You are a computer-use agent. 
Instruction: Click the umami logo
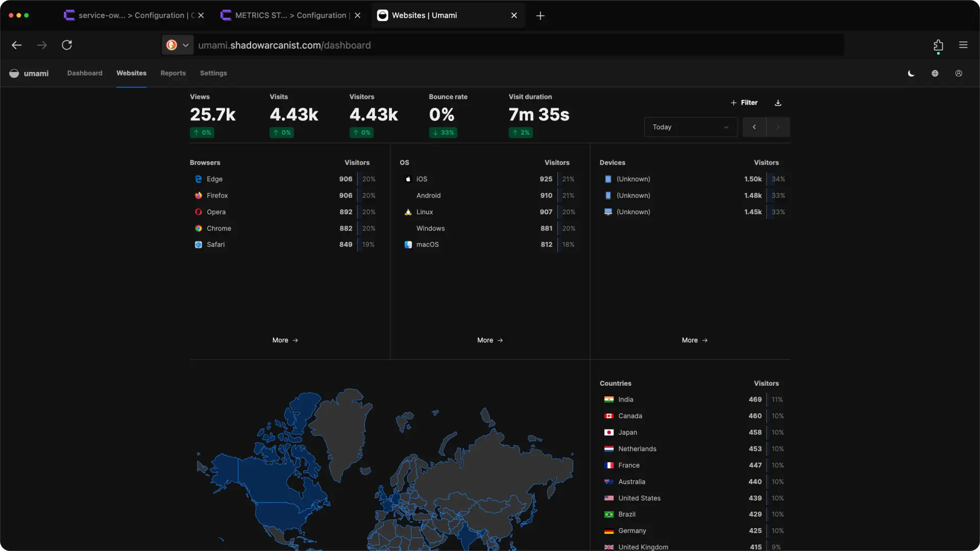14,73
